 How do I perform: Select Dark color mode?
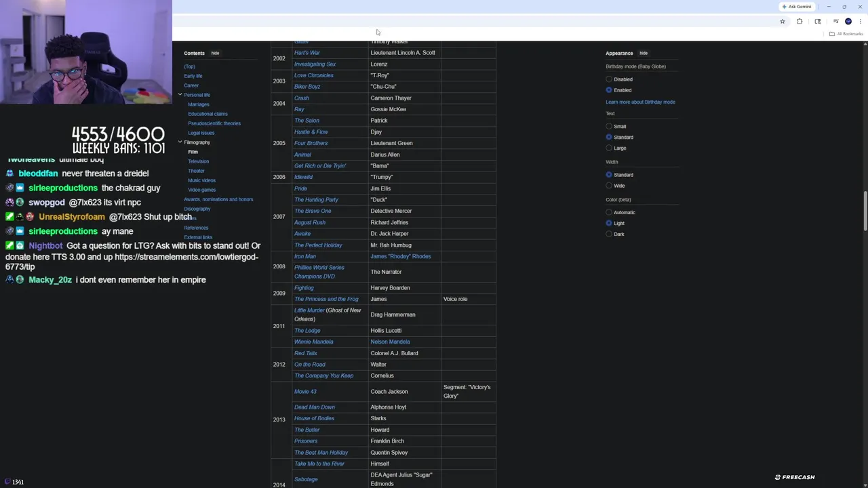pos(609,235)
